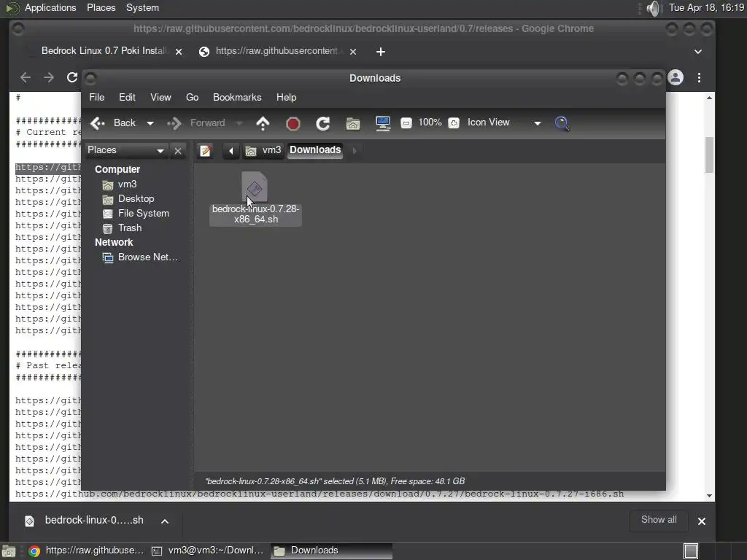The width and height of the screenshot is (747, 560).
Task: Open the Applications menu in top panel
Action: (x=50, y=8)
